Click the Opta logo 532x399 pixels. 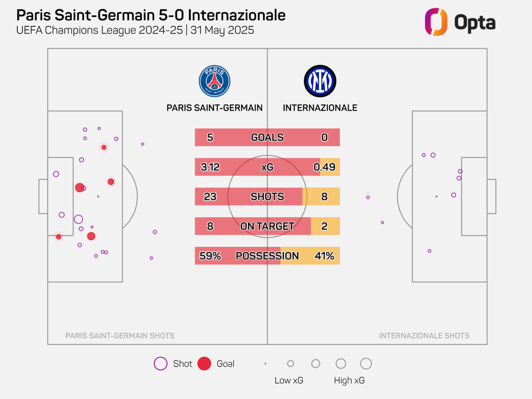(460, 22)
